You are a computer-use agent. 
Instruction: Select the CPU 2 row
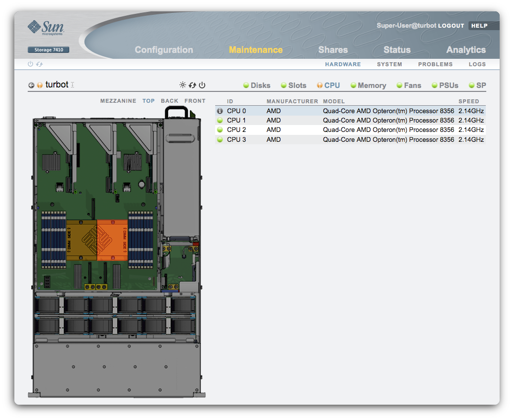(x=350, y=130)
